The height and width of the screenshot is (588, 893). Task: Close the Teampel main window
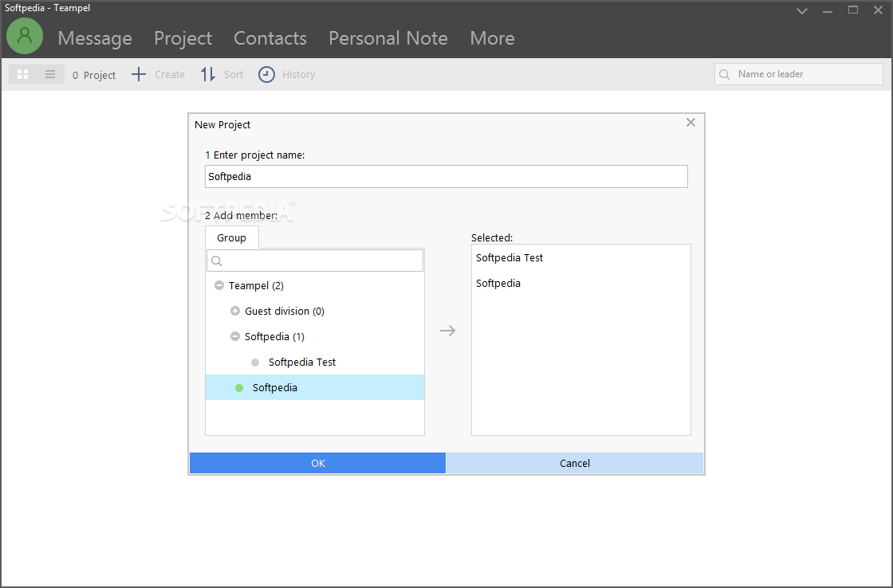[878, 10]
